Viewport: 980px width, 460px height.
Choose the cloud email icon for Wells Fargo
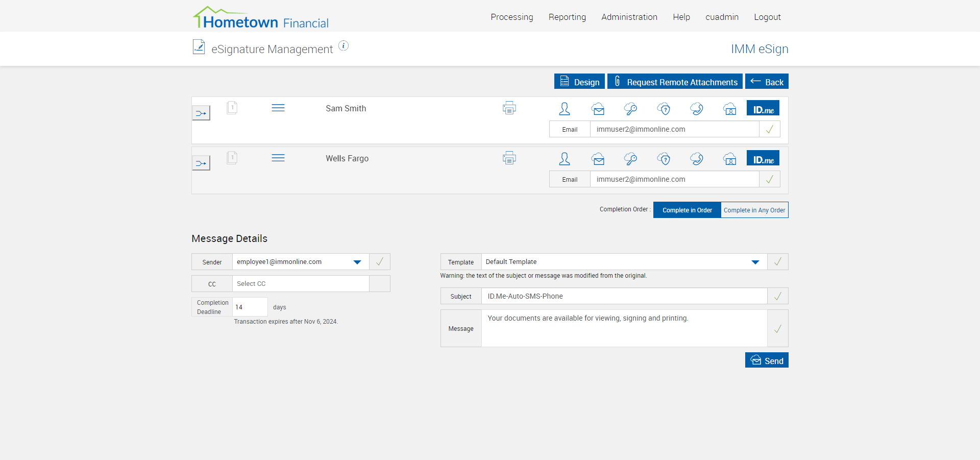click(598, 159)
